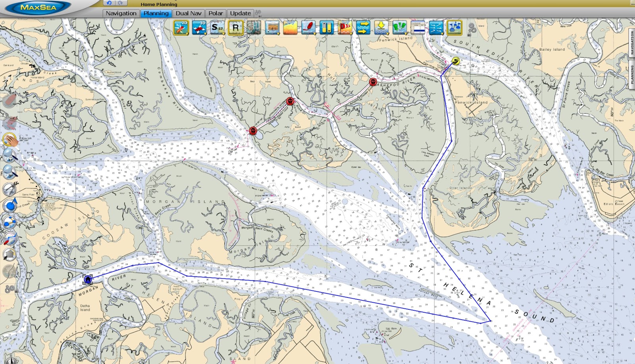This screenshot has width=635, height=364.
Task: Open the Polar tab
Action: coord(216,13)
